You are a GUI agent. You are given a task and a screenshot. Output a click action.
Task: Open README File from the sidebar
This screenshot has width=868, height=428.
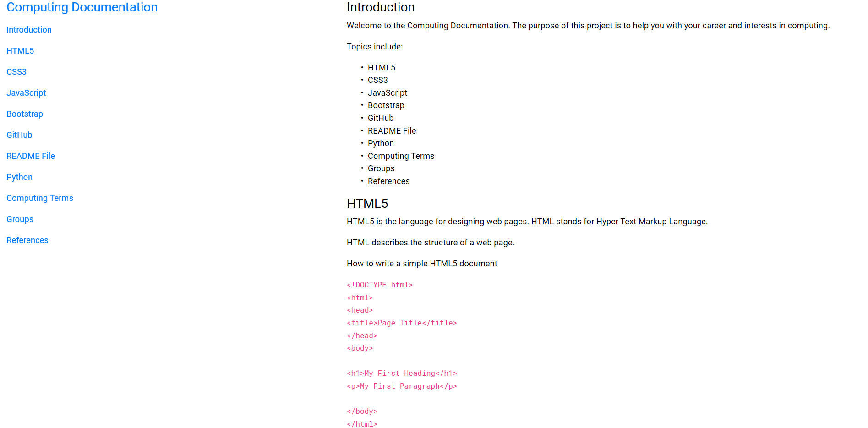[31, 156]
